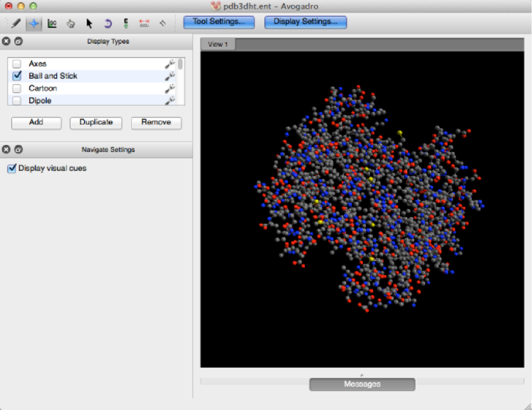Close the Navigate Settings panel
The width and height of the screenshot is (532, 410).
click(6, 149)
